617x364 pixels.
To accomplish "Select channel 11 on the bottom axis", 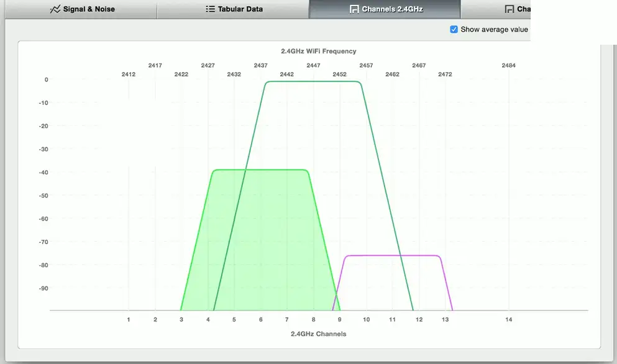I will pos(393,319).
